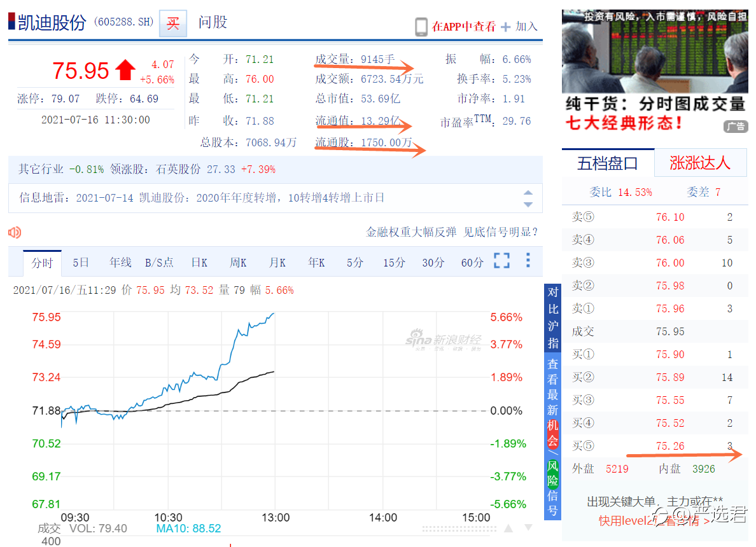Switch to the 日K chart tab
The width and height of the screenshot is (756, 547).
pyautogui.click(x=199, y=263)
